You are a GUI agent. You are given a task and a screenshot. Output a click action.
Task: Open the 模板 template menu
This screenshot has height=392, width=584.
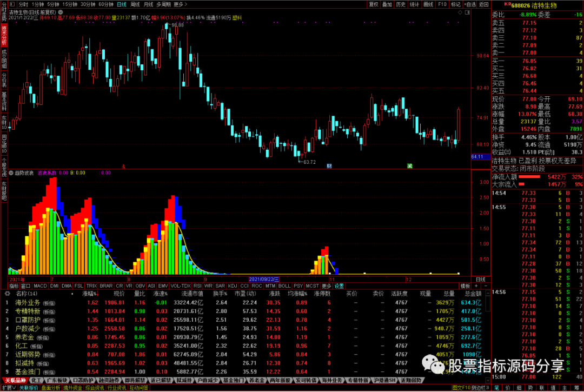465,286
